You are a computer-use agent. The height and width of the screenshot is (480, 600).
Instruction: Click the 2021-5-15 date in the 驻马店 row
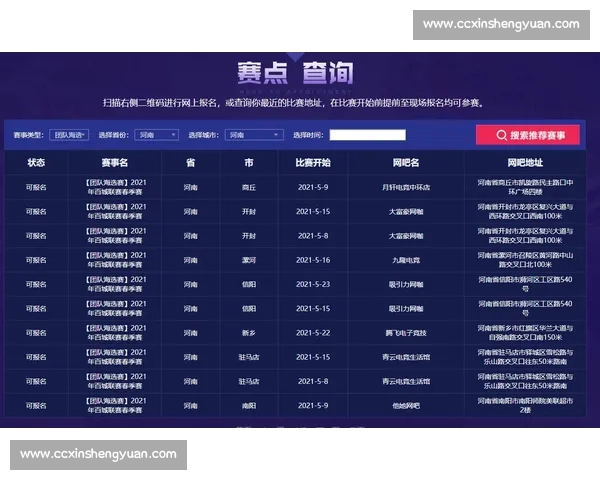pyautogui.click(x=313, y=357)
